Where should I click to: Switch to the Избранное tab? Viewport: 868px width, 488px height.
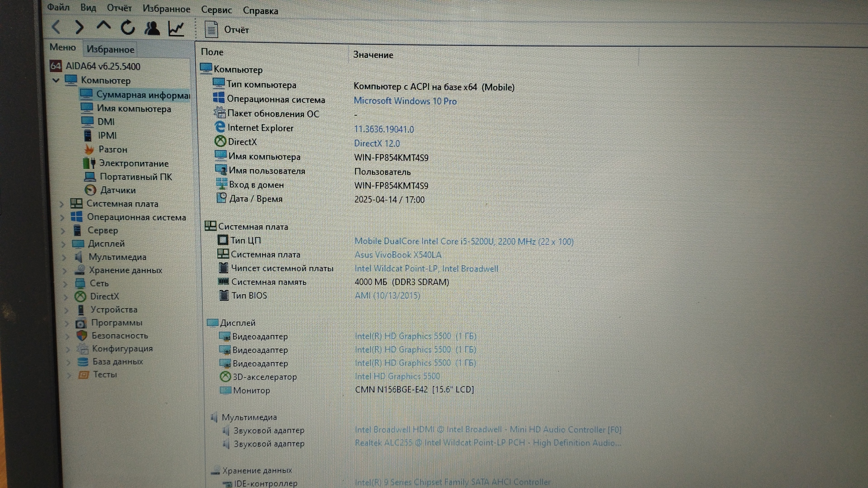[x=110, y=49]
